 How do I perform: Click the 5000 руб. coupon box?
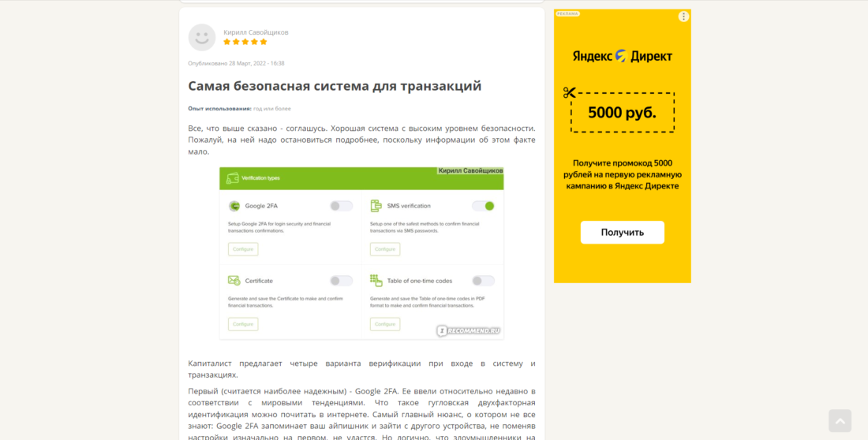(x=623, y=112)
